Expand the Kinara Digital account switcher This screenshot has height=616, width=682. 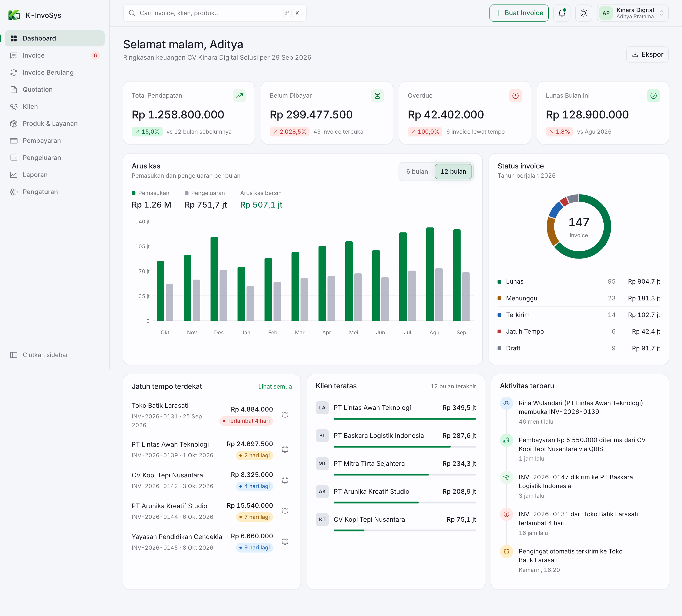click(633, 13)
